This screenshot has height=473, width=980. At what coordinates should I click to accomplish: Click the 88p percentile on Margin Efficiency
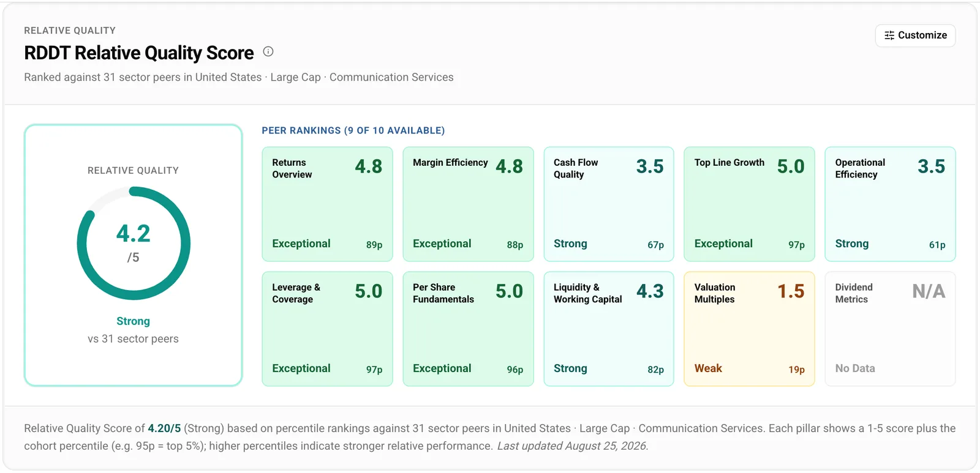tap(515, 245)
